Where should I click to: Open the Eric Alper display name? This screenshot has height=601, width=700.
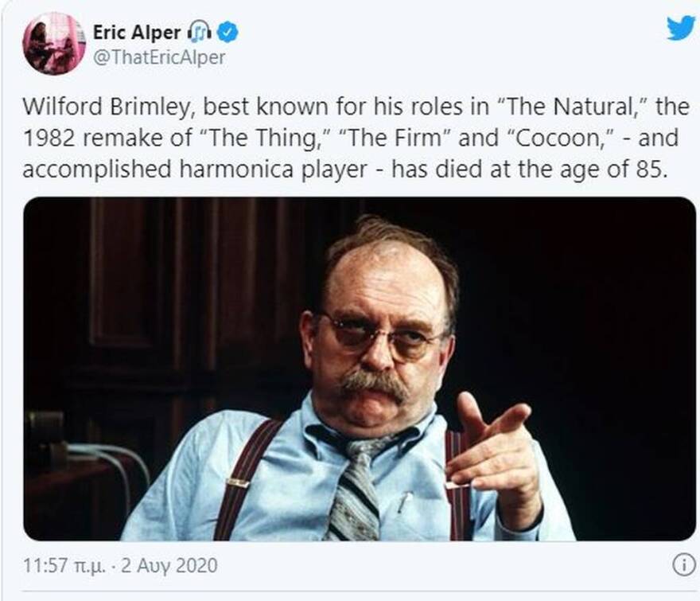click(x=136, y=33)
